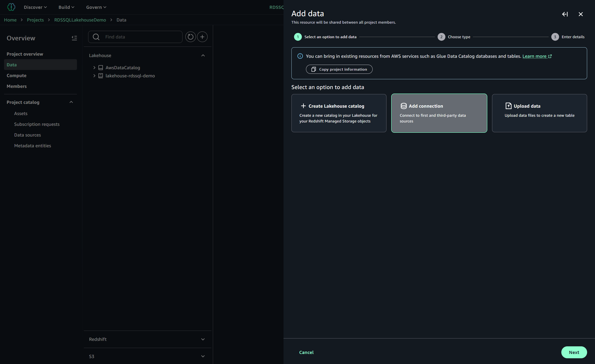Click the Next button

[x=574, y=352]
